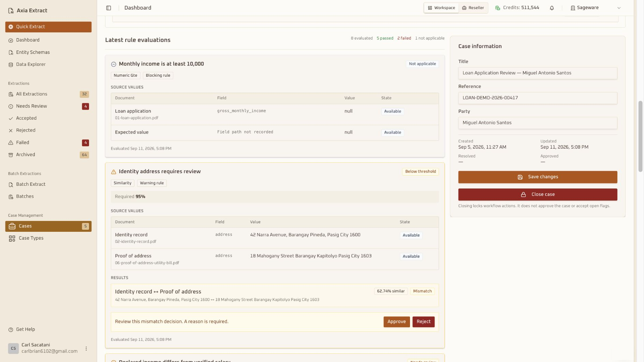Toggle the sidebar panel icon
This screenshot has width=644, height=362.
click(x=108, y=8)
